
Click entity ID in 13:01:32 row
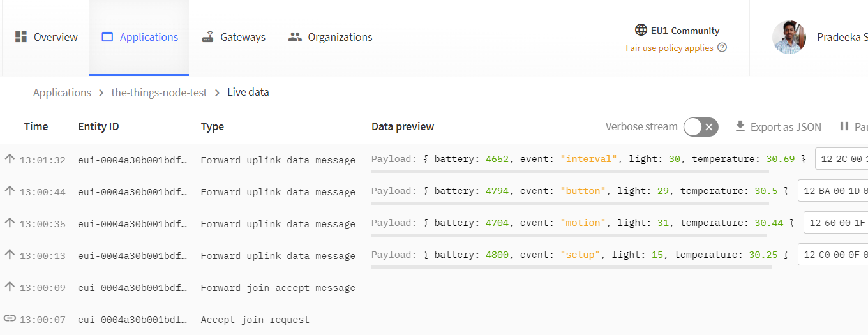[x=133, y=160]
